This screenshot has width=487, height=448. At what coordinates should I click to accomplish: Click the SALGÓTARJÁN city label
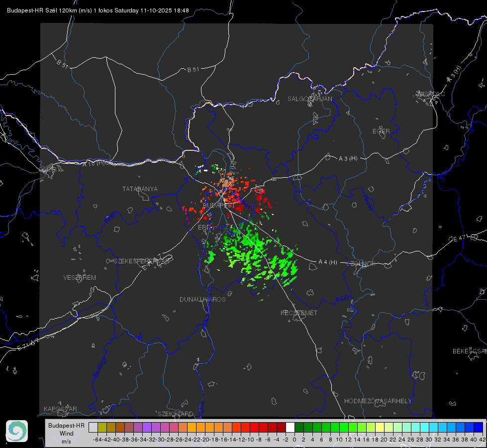(309, 99)
